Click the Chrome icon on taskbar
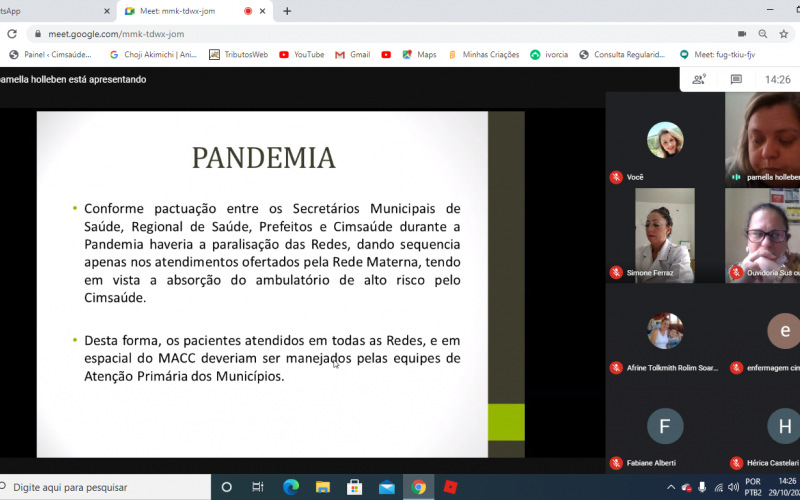Viewport: 800px width, 500px height. [418, 487]
